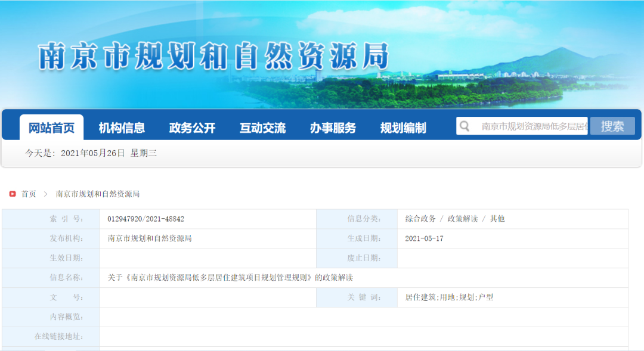Click the arrow separator in the breadcrumb

point(46,194)
